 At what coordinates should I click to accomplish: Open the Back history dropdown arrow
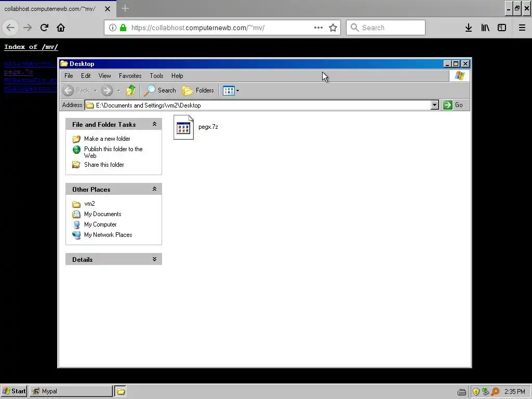[96, 90]
